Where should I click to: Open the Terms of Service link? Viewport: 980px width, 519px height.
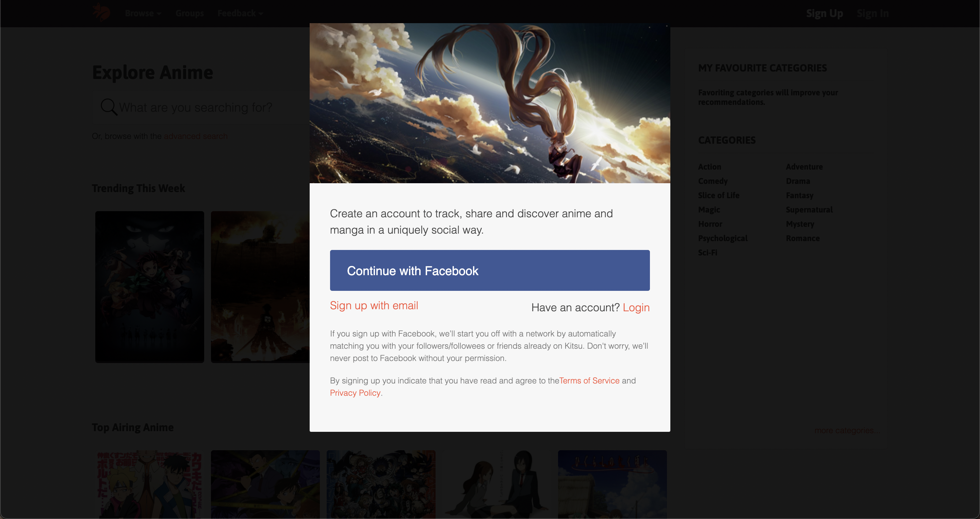[x=589, y=380]
